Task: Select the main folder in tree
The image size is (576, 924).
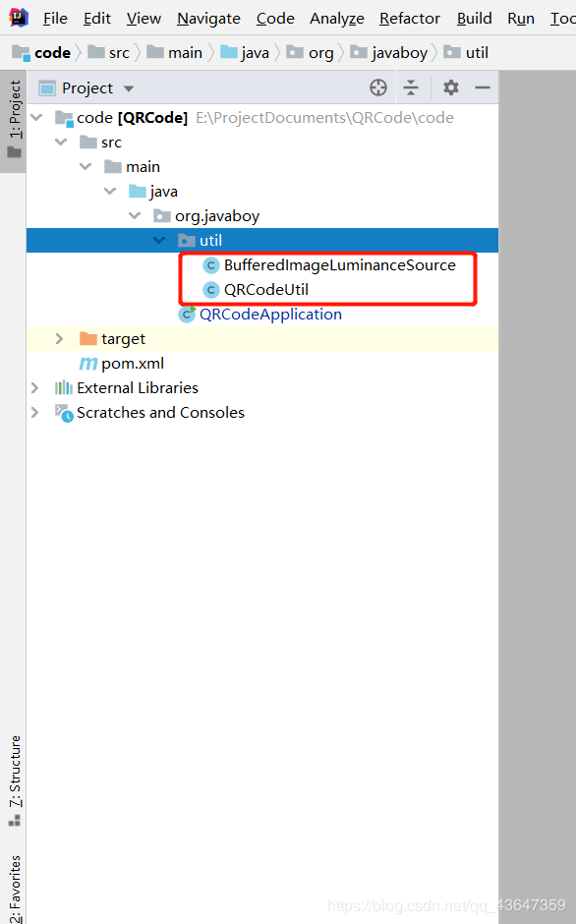Action: click(x=143, y=167)
